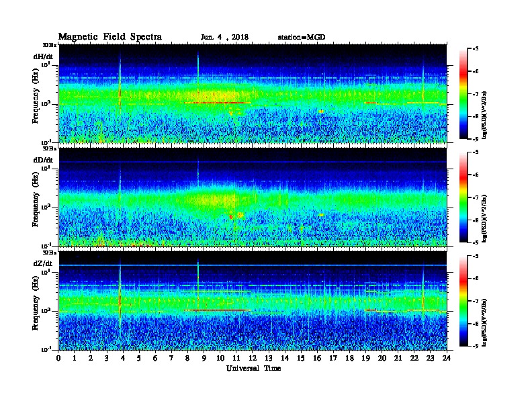Click the dZ/dt panel color scale bar
The height and width of the screenshot is (411, 532).
[463, 301]
